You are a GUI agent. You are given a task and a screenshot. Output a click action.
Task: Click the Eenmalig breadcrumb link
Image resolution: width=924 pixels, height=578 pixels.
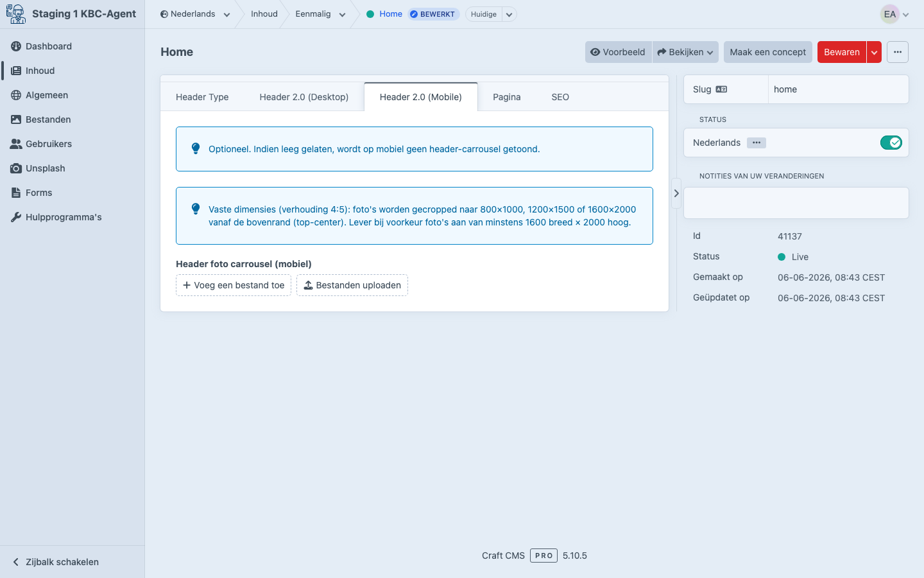313,14
